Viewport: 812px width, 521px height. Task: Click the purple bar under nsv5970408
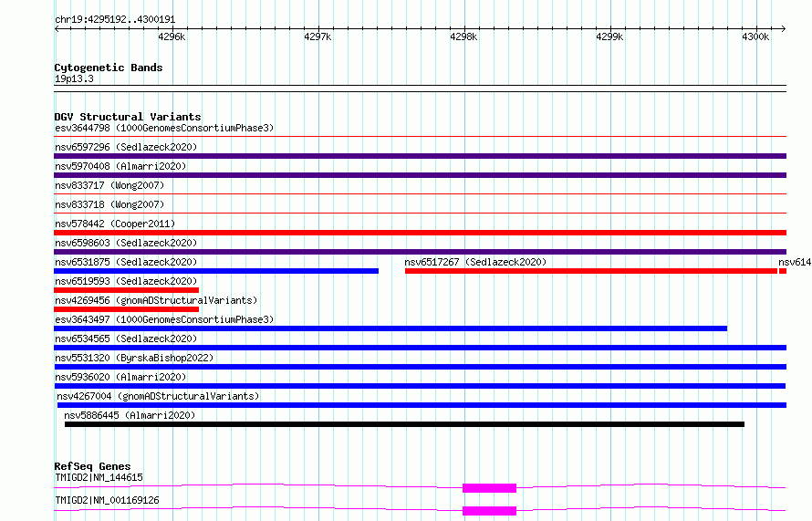pos(420,175)
